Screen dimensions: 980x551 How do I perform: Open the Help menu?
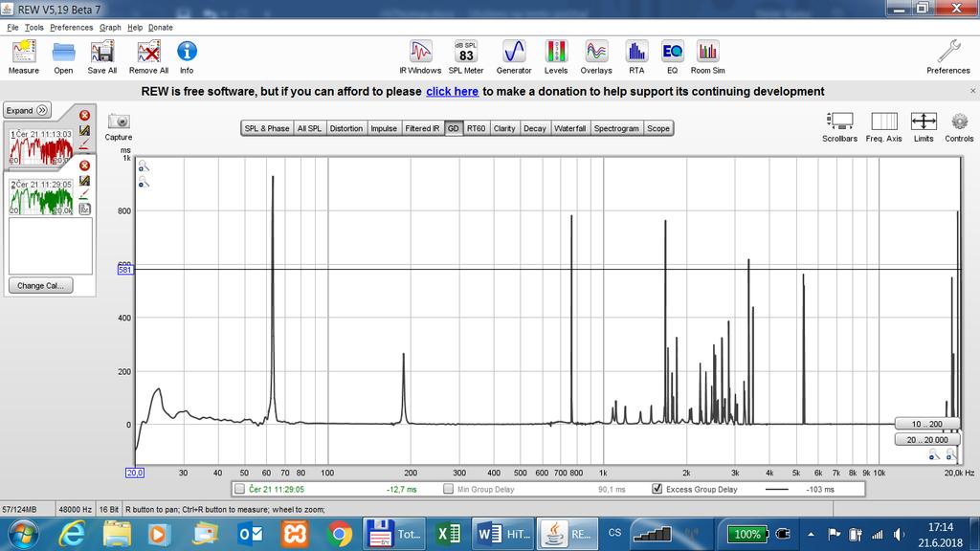[x=135, y=28]
